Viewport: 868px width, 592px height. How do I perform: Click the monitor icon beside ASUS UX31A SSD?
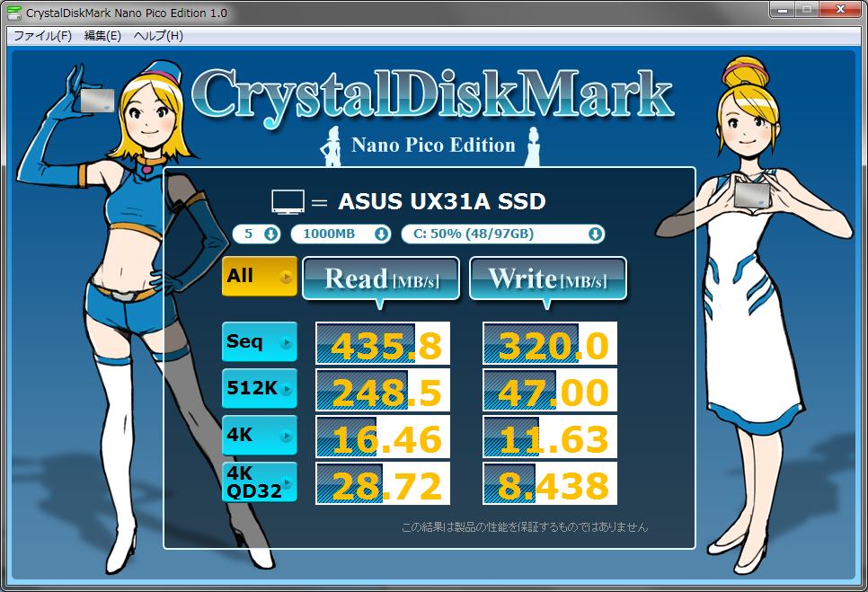click(288, 202)
